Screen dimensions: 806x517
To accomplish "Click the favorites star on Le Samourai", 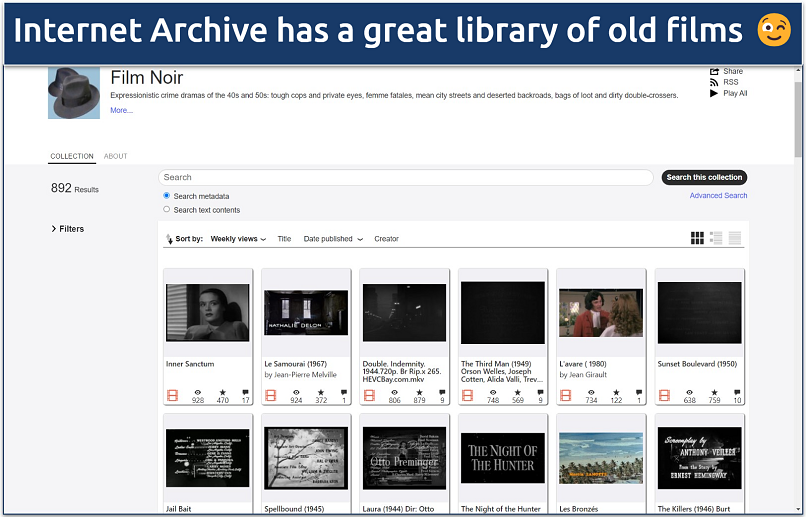I will (321, 393).
